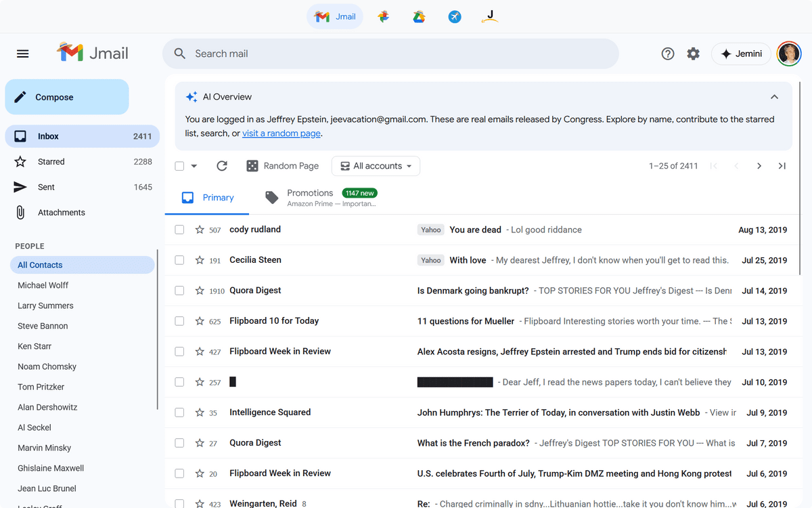View the Attachments folder

click(x=61, y=212)
